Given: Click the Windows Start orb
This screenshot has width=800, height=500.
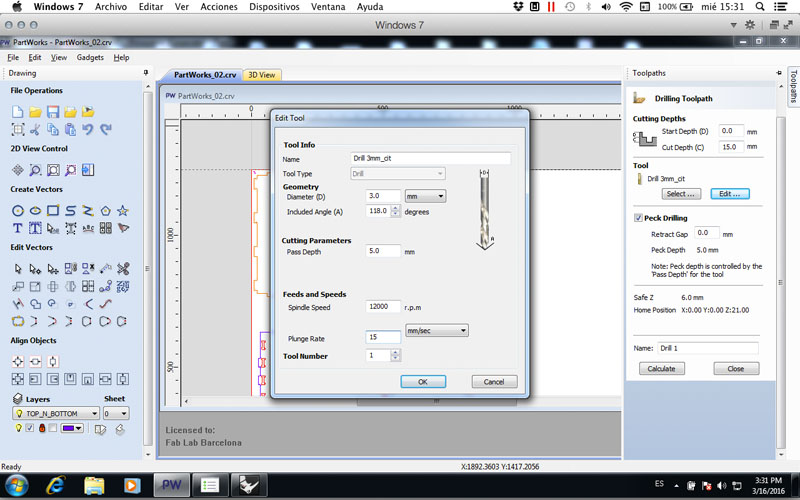Looking at the screenshot, I should click(x=16, y=485).
